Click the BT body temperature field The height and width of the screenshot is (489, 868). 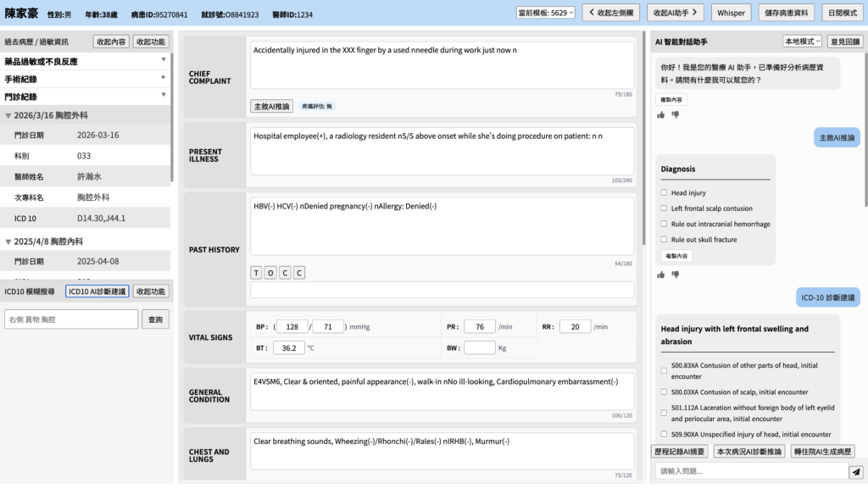(x=289, y=348)
